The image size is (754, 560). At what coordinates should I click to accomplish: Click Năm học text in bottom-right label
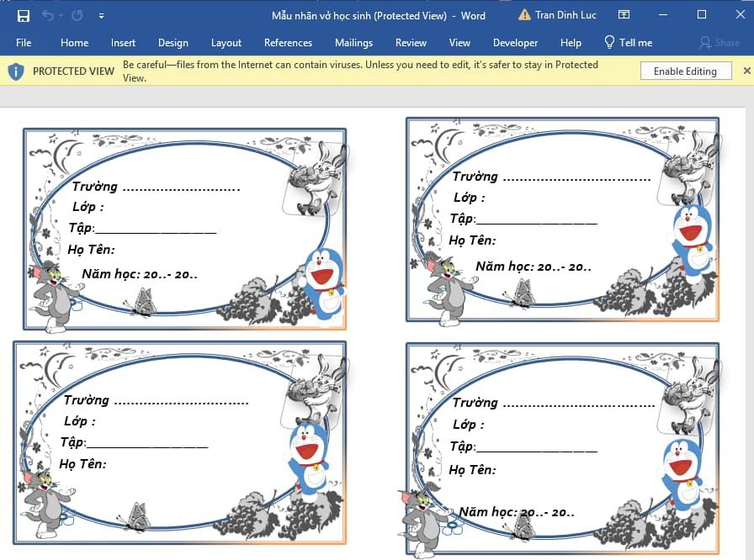517,512
